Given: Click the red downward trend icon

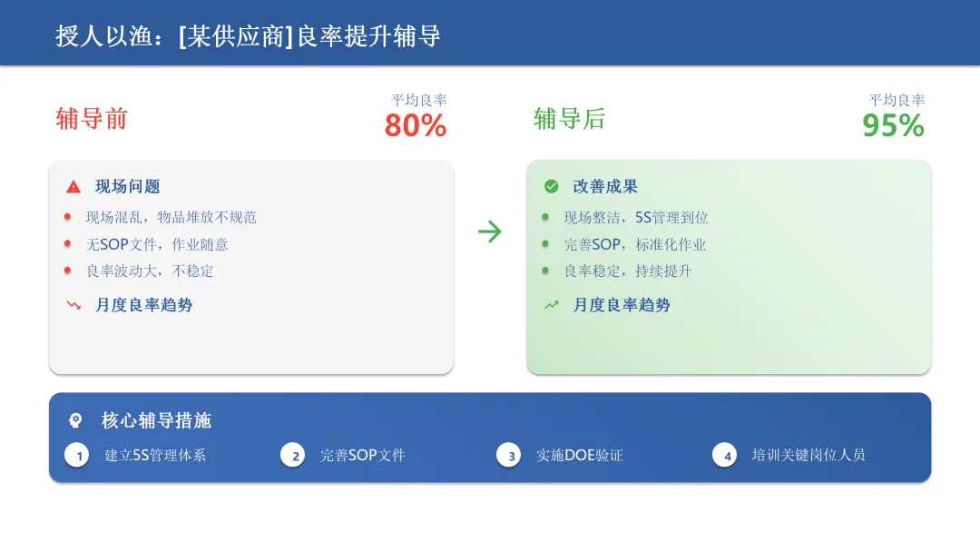Looking at the screenshot, I should click(x=73, y=305).
